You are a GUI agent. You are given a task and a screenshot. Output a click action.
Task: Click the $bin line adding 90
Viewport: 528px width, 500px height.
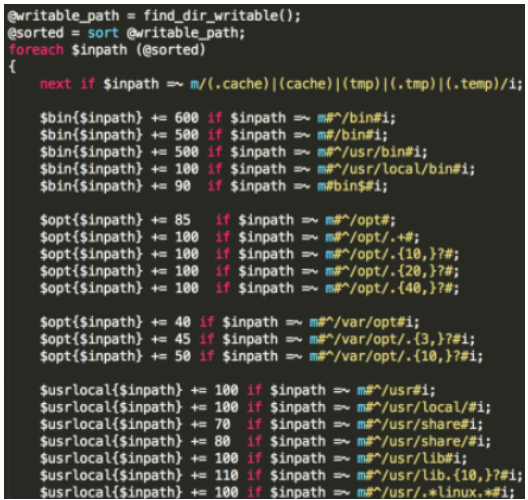pos(213,186)
